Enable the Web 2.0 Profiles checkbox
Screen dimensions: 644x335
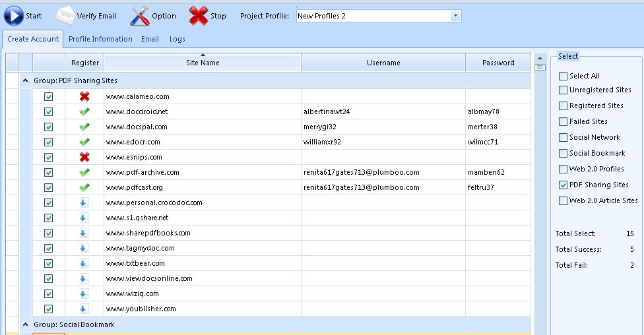[x=563, y=169]
